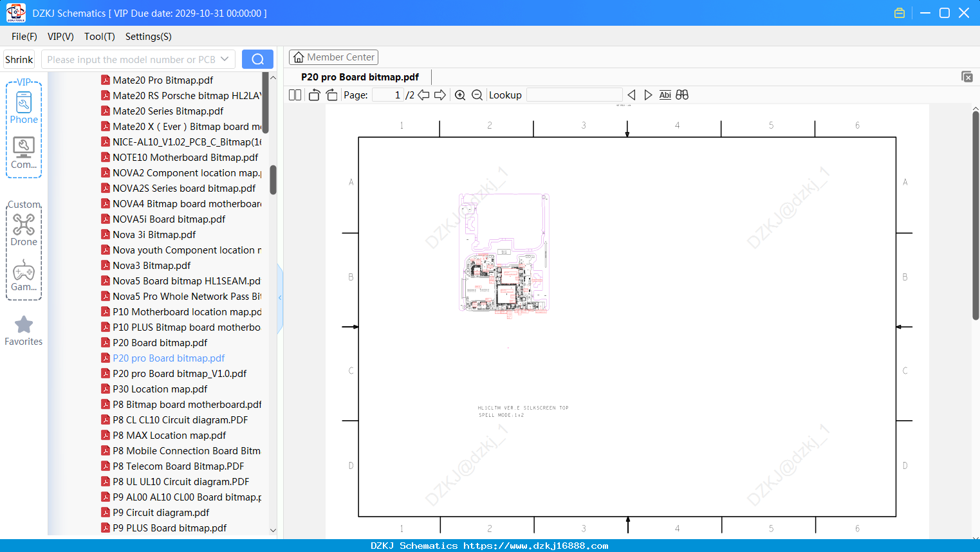Select the Phone category in sidebar
The height and width of the screenshot is (552, 980).
point(24,107)
